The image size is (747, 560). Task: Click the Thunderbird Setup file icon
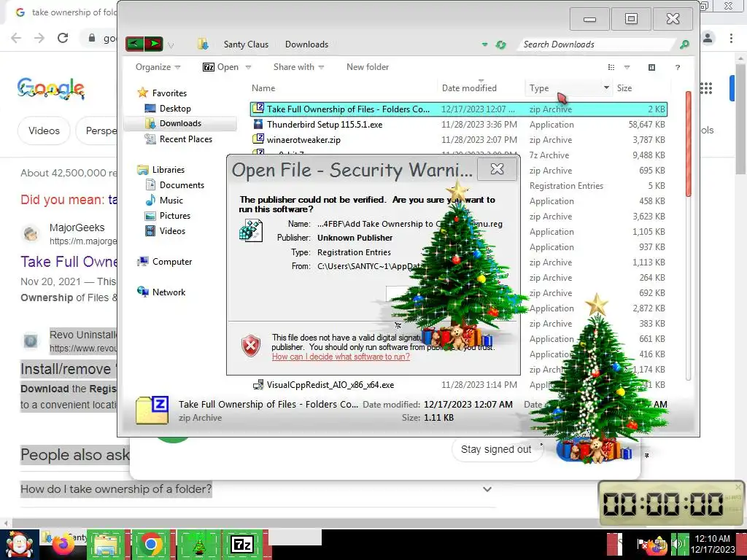click(x=258, y=124)
